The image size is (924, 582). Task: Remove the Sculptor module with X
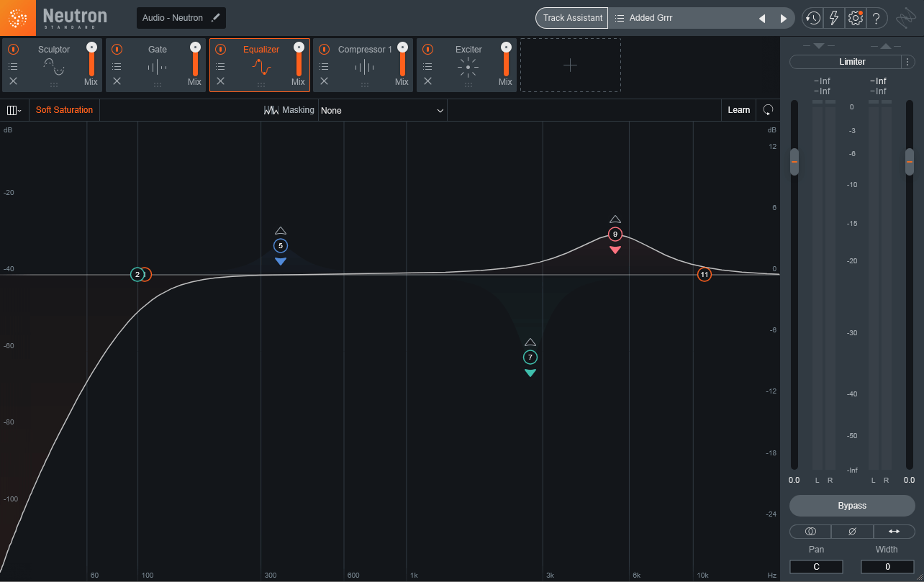pos(13,81)
